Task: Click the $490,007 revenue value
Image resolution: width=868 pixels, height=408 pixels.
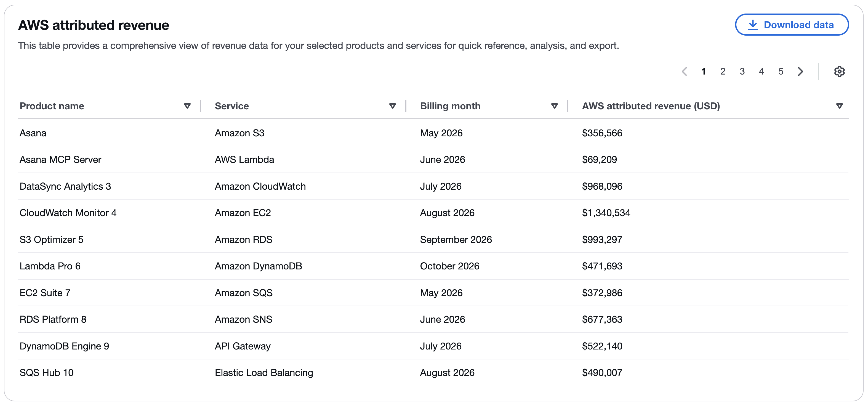Action: [x=602, y=373]
